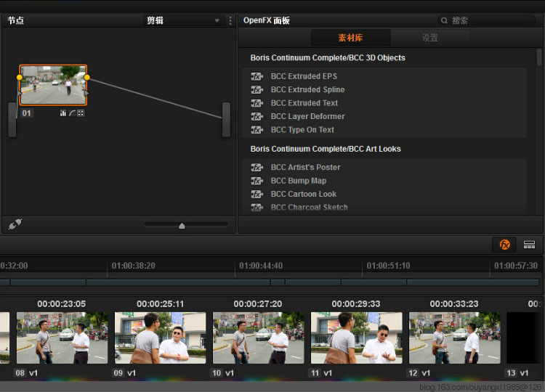Viewport: 545px width, 392px height.
Task: Click yellow output connector on node 01
Action: pyautogui.click(x=87, y=78)
